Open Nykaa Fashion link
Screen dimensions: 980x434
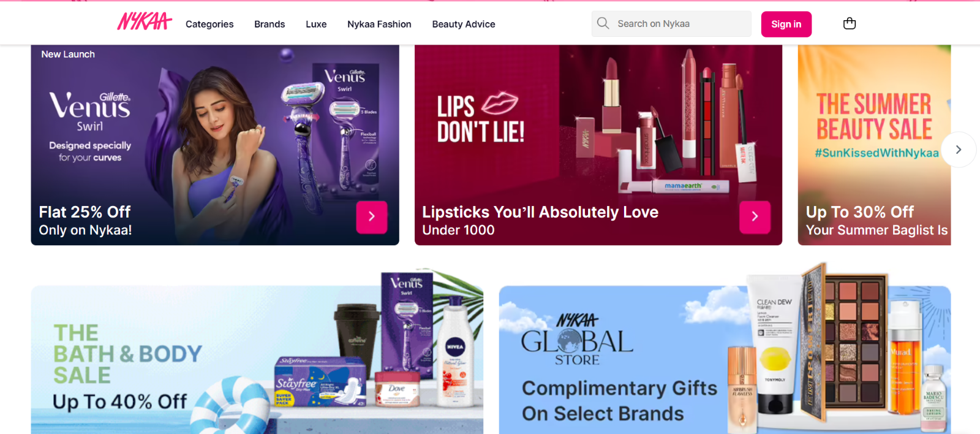coord(379,24)
